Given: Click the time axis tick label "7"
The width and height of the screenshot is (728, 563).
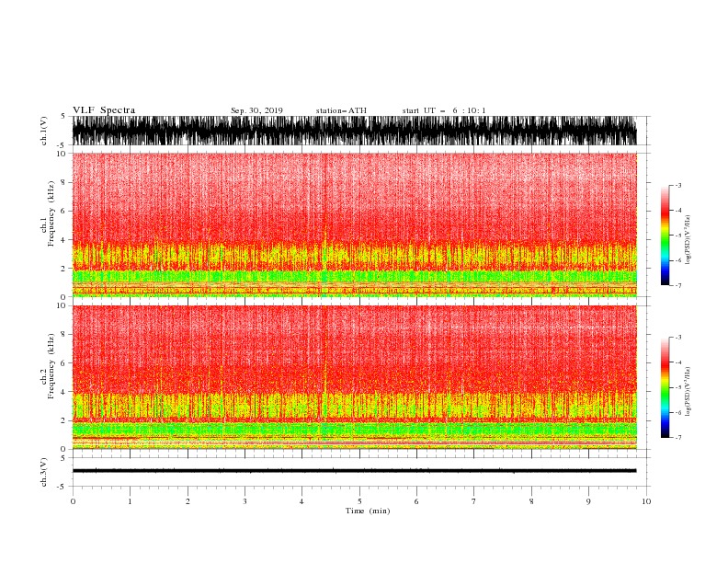Looking at the screenshot, I should [x=474, y=501].
